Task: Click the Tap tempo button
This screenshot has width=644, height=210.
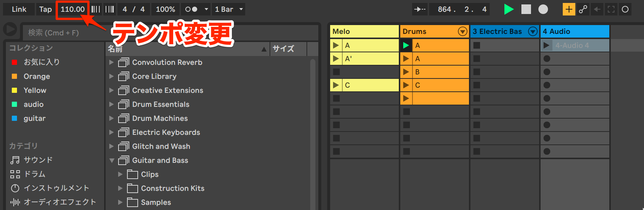Action: (x=45, y=9)
